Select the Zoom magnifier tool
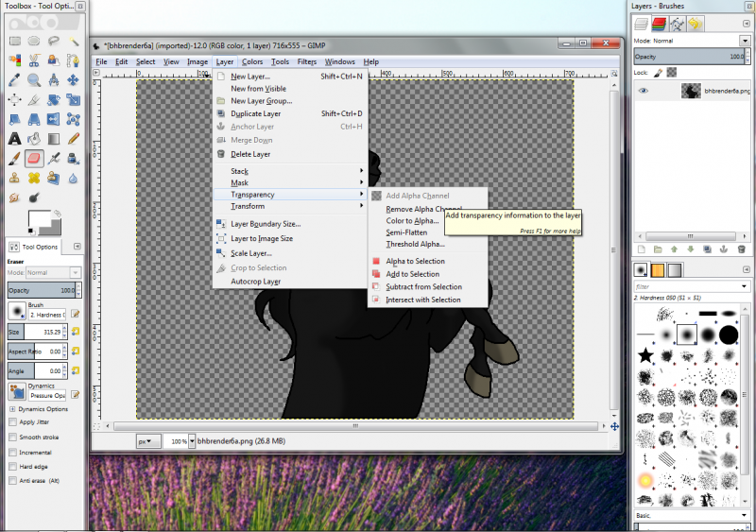The image size is (756, 532). tap(34, 80)
